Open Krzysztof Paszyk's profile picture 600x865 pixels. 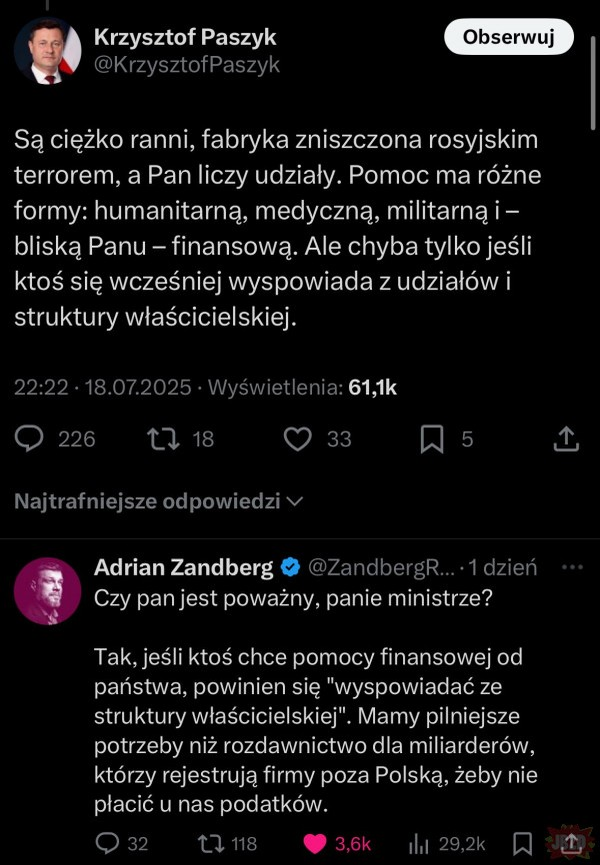pyautogui.click(x=47, y=50)
